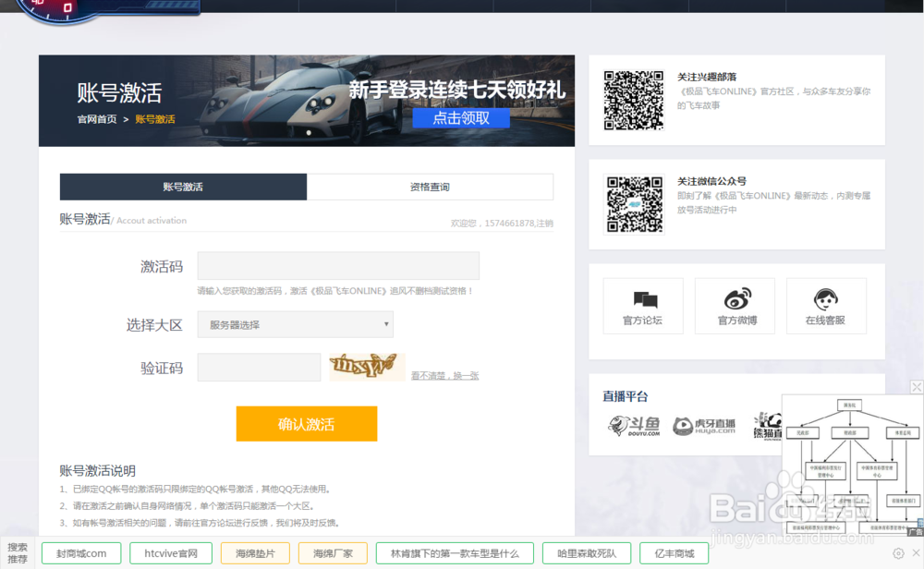Screen dimensions: 924x569
Task: Click the 兴趣部落 QR code
Action: [634, 100]
